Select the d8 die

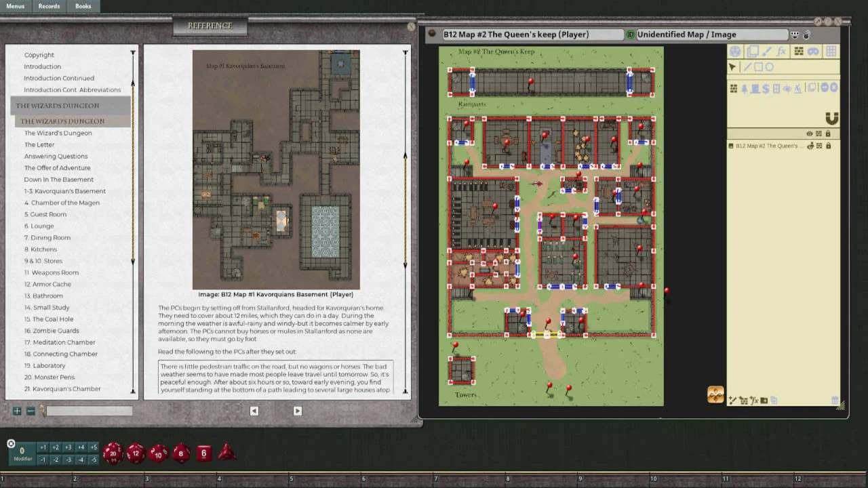[x=181, y=453]
